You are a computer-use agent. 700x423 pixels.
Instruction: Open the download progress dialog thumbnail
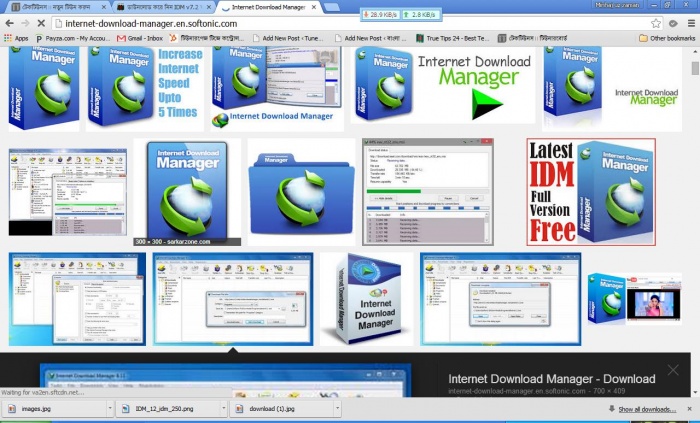click(x=428, y=192)
